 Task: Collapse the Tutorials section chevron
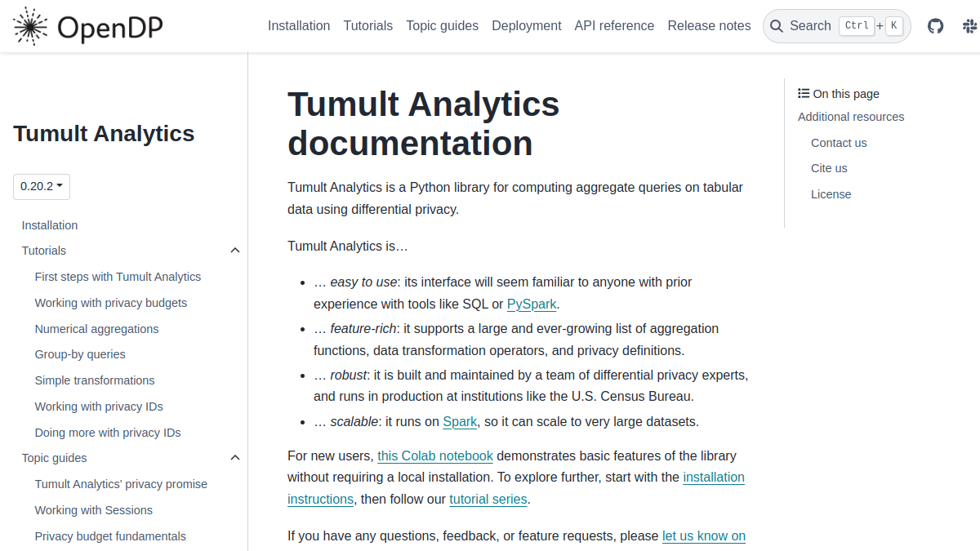point(235,251)
